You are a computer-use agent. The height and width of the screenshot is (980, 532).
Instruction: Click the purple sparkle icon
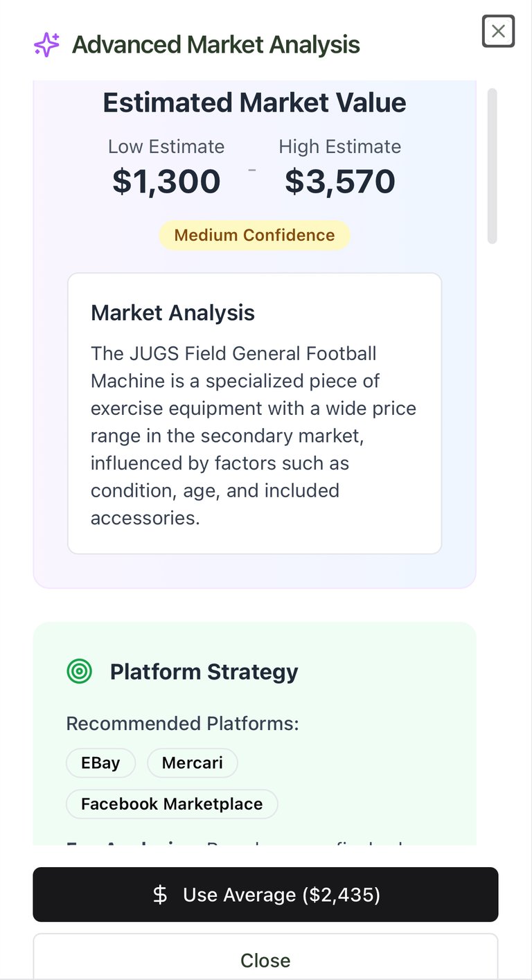click(x=47, y=45)
